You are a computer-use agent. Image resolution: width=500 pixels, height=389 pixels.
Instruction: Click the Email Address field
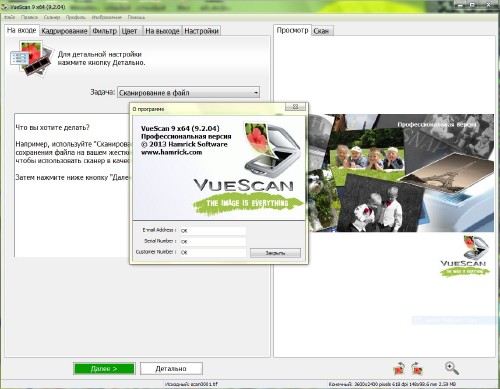click(213, 230)
